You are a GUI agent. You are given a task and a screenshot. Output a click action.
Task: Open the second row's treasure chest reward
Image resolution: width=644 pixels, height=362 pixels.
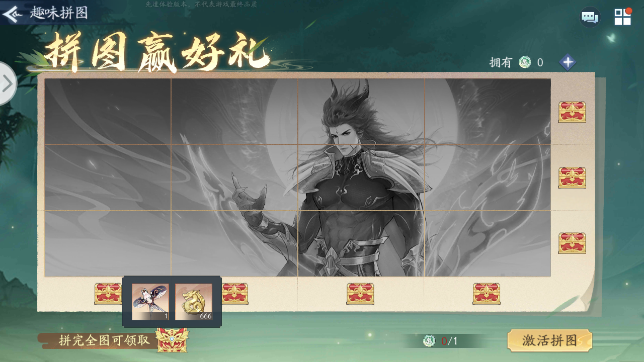[x=572, y=177]
